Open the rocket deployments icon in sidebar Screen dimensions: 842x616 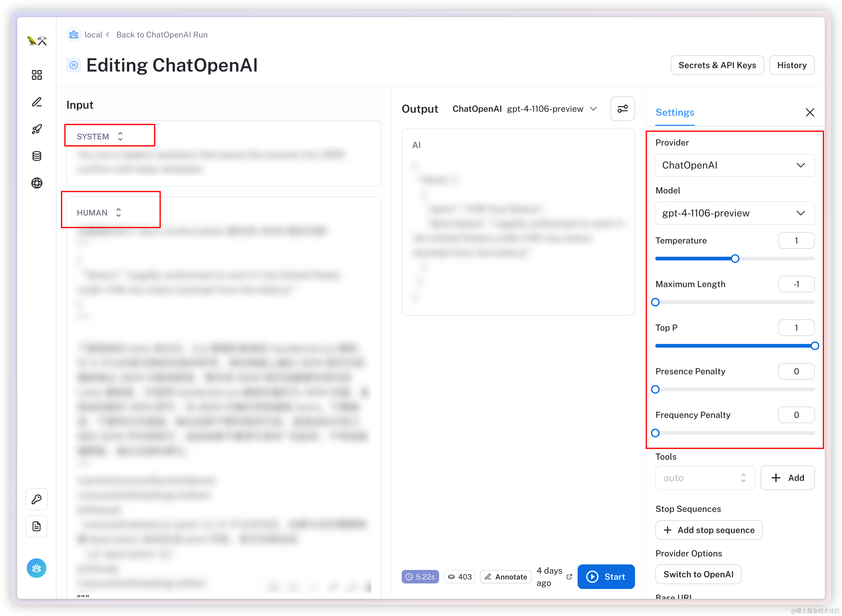pos(37,129)
